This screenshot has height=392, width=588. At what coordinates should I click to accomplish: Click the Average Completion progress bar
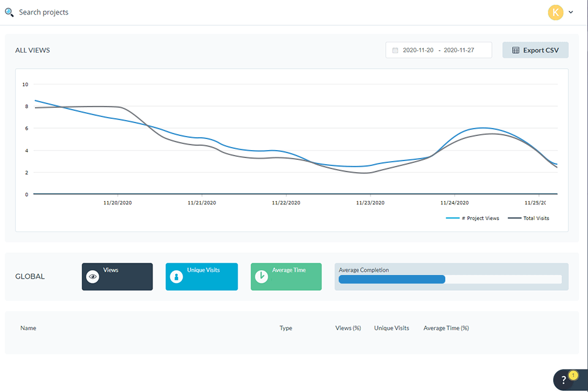[450, 279]
